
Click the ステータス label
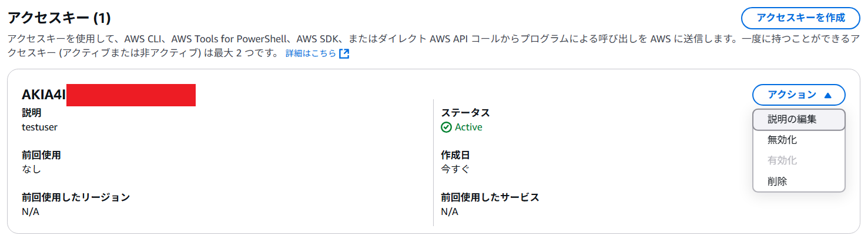(465, 113)
